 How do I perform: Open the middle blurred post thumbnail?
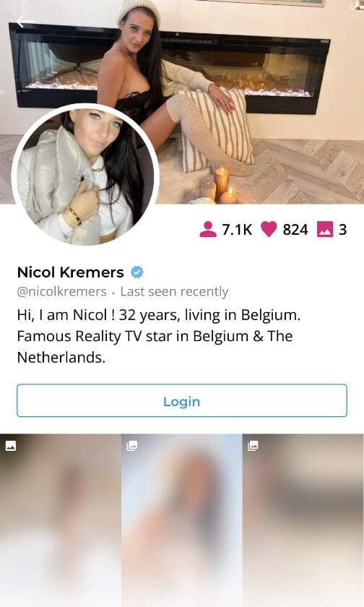tap(182, 520)
